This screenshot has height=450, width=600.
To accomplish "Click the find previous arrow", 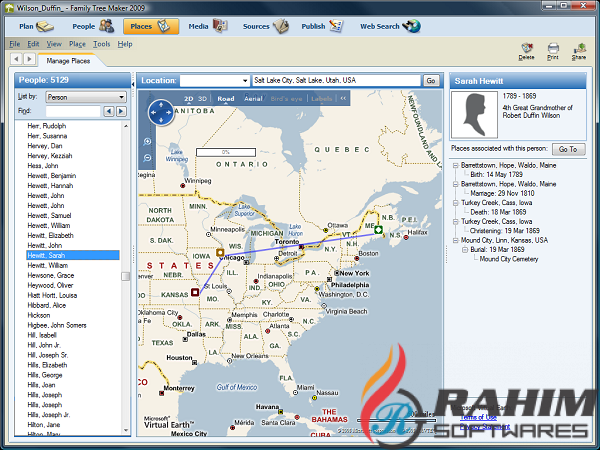I will (x=109, y=111).
